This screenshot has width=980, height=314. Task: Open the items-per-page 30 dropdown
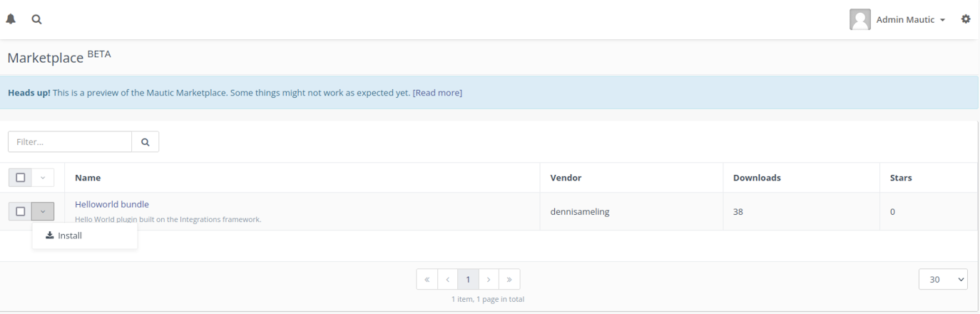pyautogui.click(x=943, y=280)
